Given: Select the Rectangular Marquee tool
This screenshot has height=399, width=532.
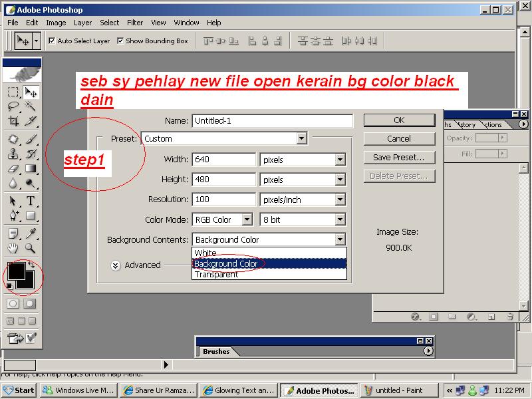Looking at the screenshot, I should click(x=13, y=92).
